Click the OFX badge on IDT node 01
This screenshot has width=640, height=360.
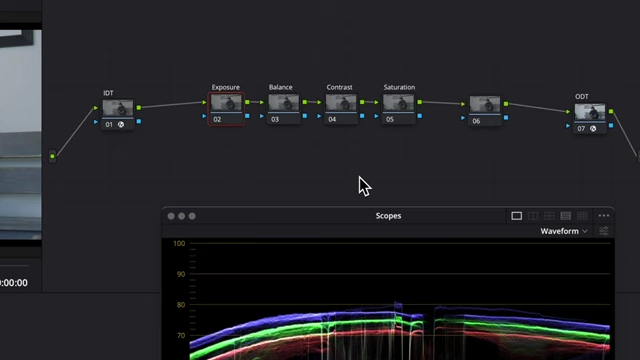[x=121, y=124]
